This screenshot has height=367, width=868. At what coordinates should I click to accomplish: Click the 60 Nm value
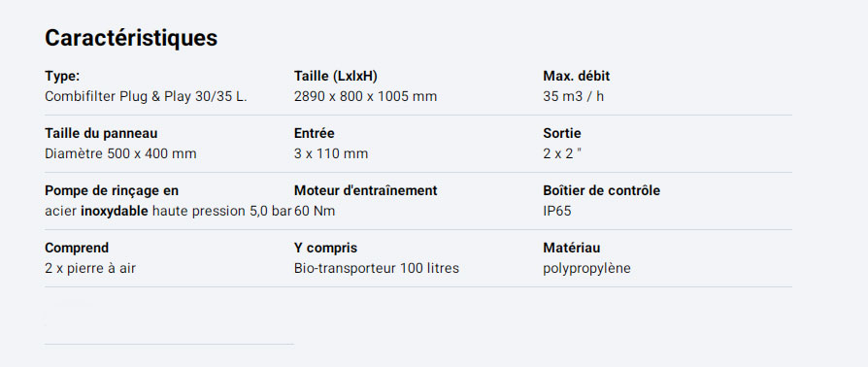click(x=315, y=211)
